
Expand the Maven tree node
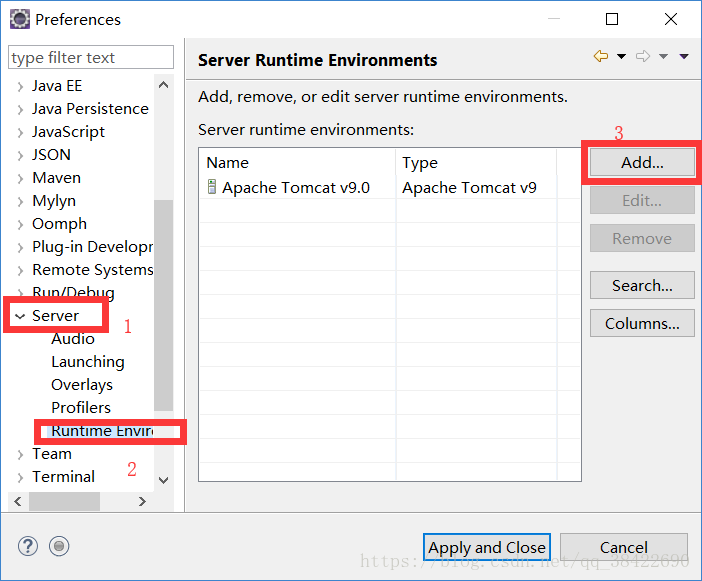[x=20, y=178]
